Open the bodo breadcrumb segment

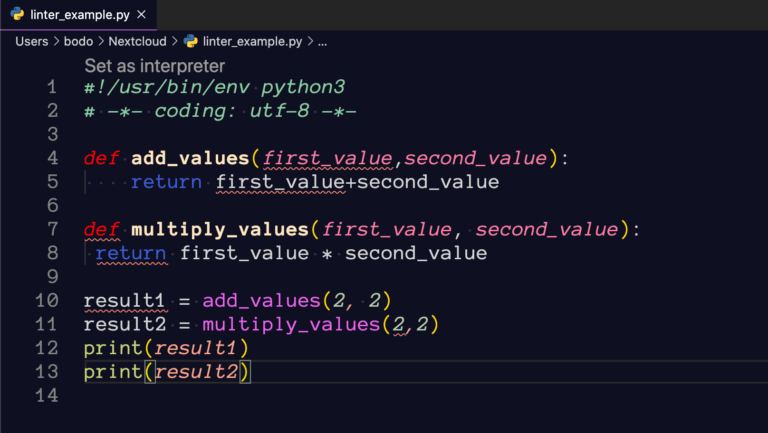click(78, 42)
